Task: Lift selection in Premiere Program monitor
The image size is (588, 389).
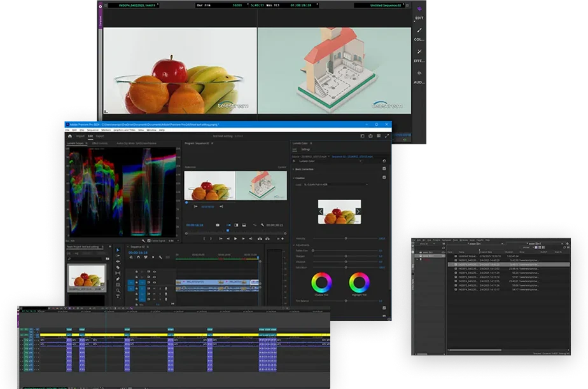Action: [260, 238]
